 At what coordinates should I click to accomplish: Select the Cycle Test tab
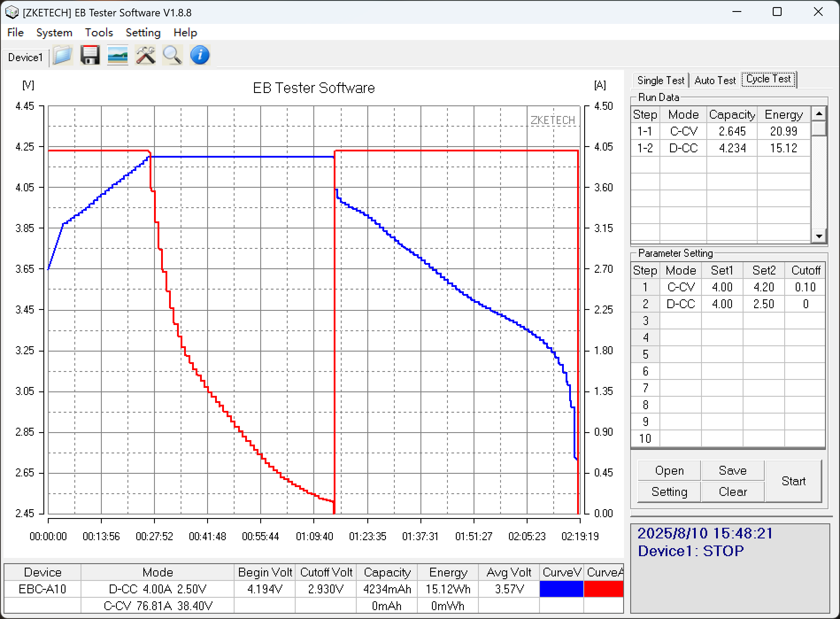click(769, 79)
